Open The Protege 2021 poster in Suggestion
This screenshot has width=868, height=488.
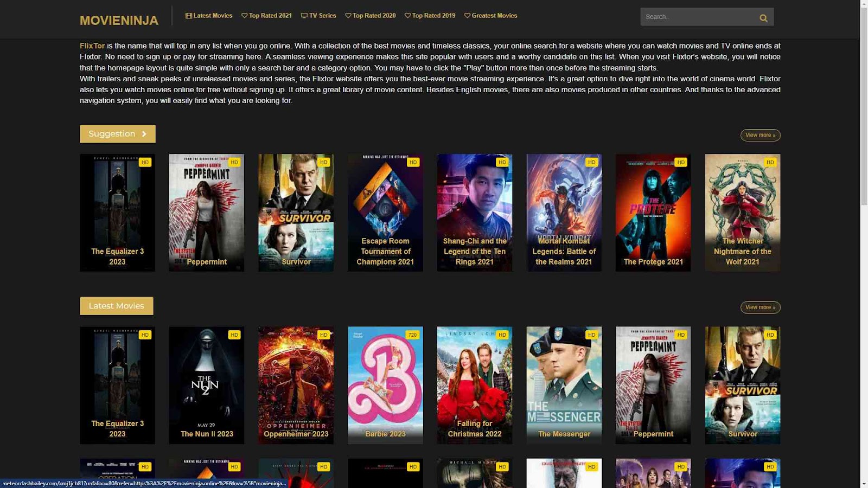pos(653,213)
